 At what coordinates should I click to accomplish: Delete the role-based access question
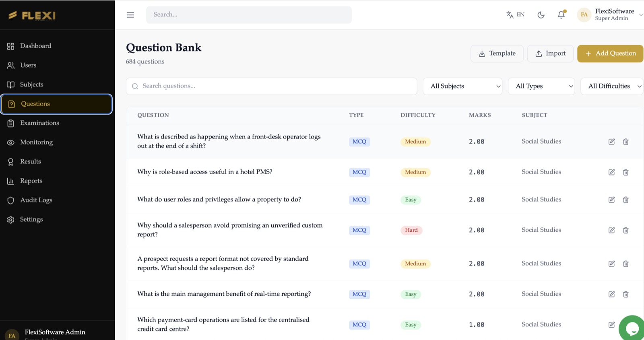point(625,172)
